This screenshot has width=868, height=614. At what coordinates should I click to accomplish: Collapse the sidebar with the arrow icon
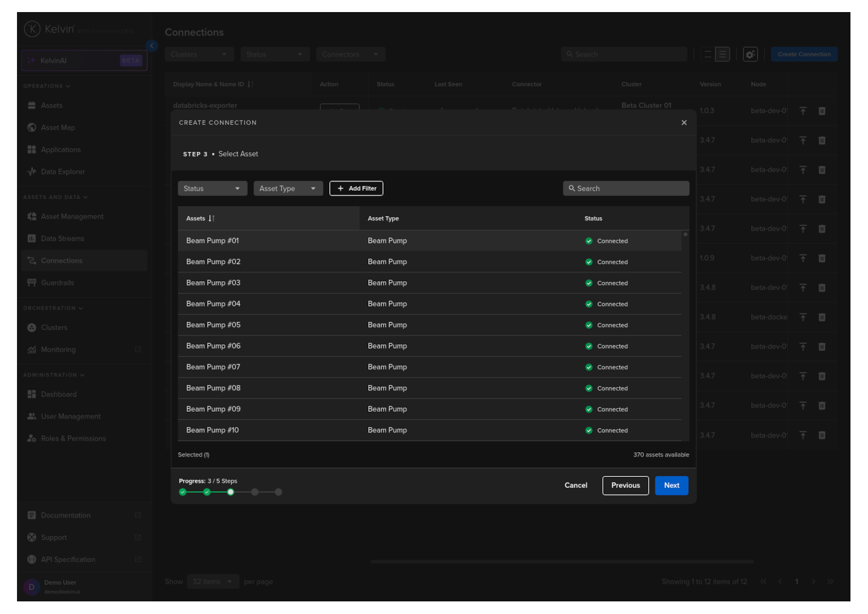pos(152,46)
